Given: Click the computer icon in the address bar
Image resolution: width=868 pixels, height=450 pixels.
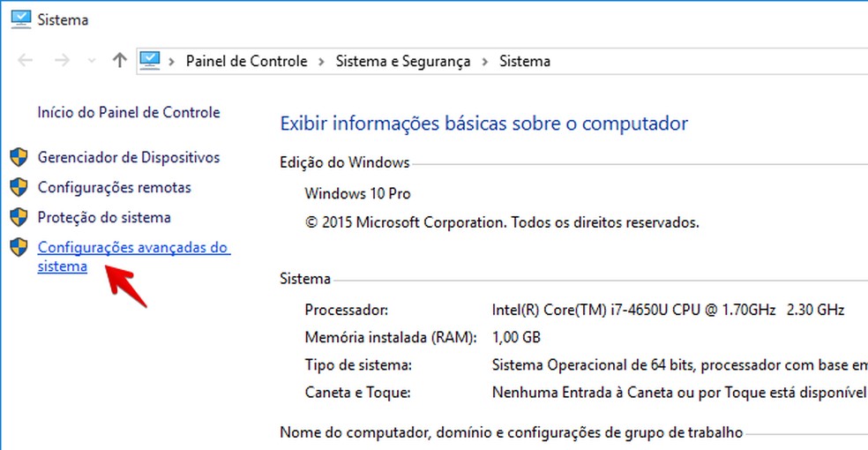Looking at the screenshot, I should point(150,61).
